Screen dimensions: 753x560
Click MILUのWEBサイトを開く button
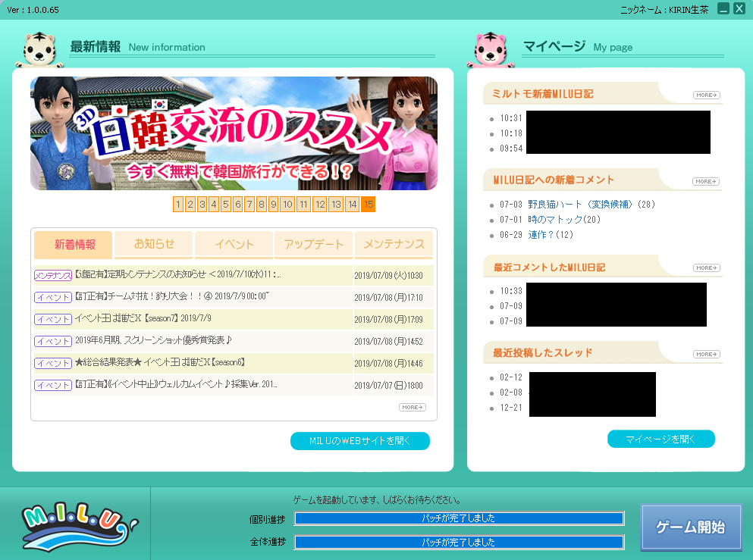(x=359, y=441)
